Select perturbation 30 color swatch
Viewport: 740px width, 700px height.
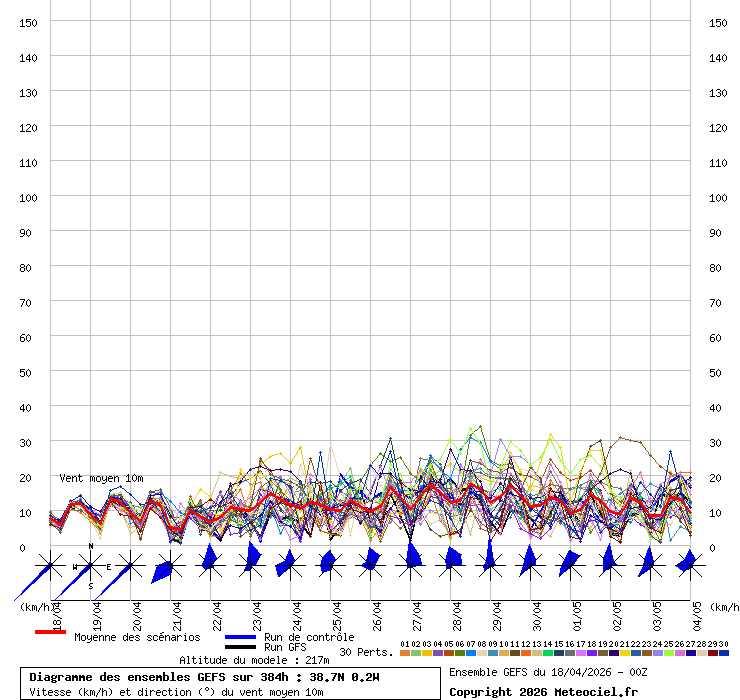coord(724,653)
